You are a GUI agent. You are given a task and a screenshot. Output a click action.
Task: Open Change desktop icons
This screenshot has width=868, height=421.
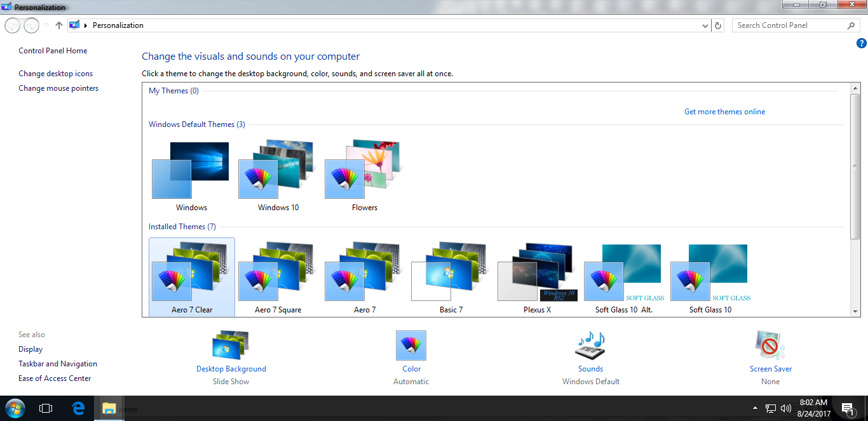click(x=56, y=74)
